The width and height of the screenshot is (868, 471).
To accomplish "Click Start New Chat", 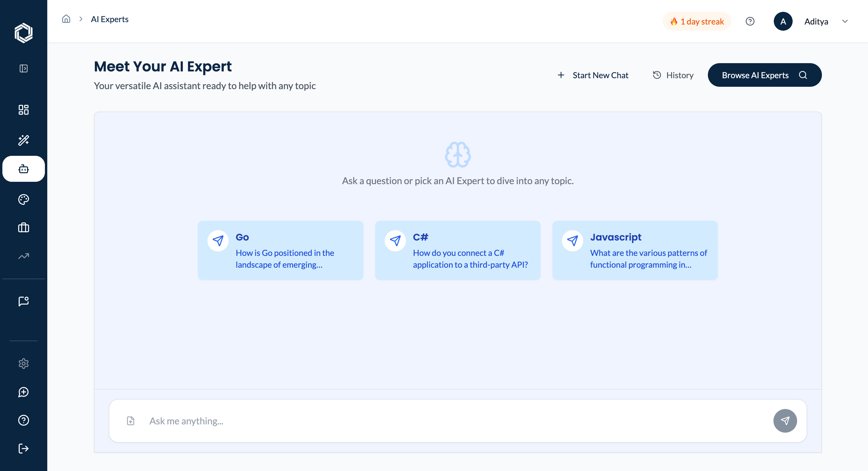I will pyautogui.click(x=593, y=75).
